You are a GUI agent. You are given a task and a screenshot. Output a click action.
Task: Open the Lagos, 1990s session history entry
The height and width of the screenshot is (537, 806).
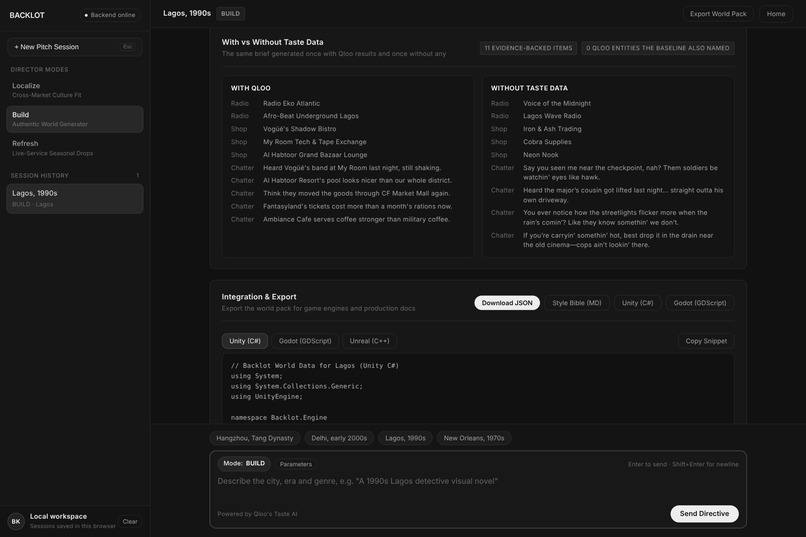pos(75,198)
